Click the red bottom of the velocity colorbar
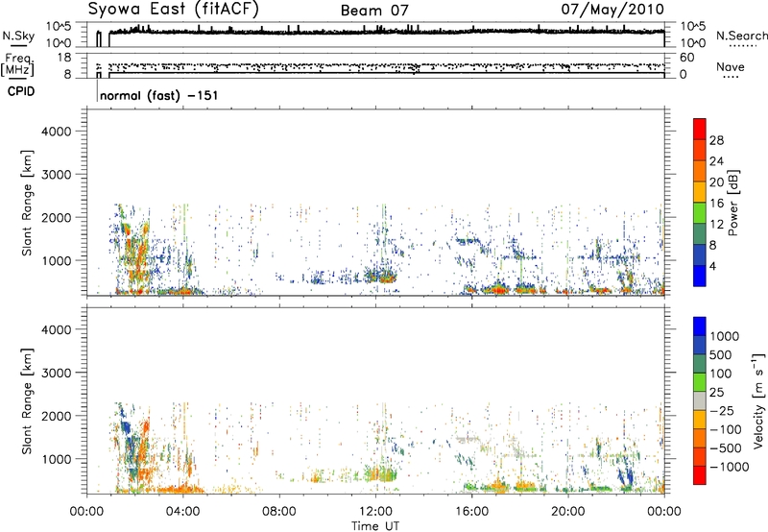This screenshot has width=768, height=532. 700,475
